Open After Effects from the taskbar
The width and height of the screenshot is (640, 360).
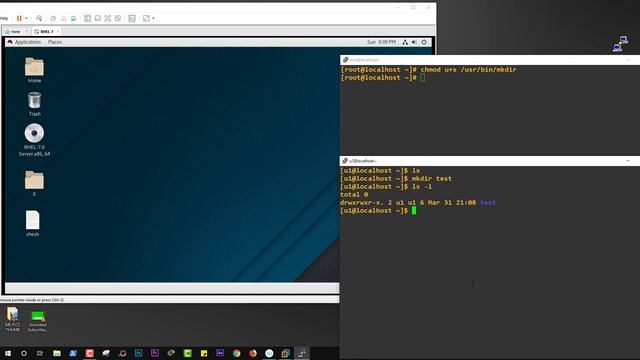tap(220, 353)
